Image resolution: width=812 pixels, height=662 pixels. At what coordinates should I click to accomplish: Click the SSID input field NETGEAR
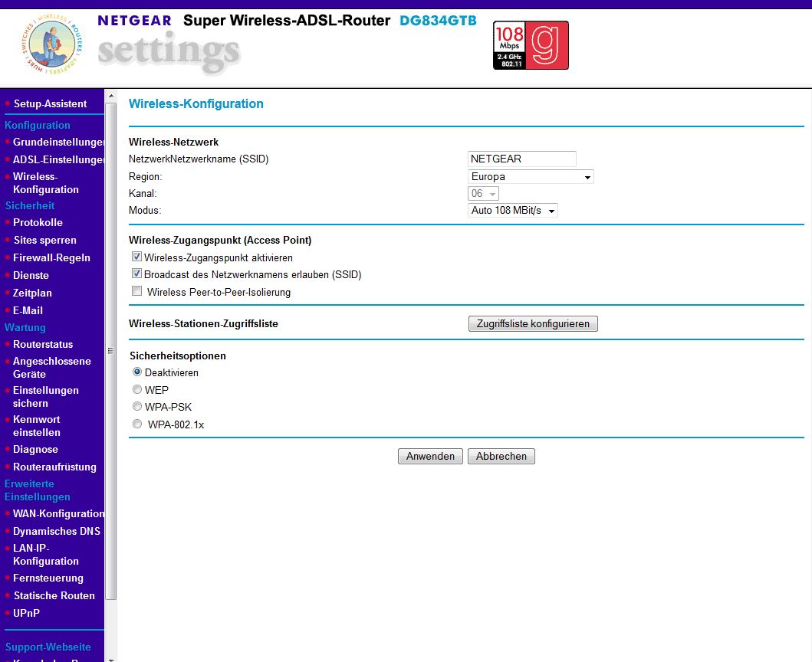[521, 159]
